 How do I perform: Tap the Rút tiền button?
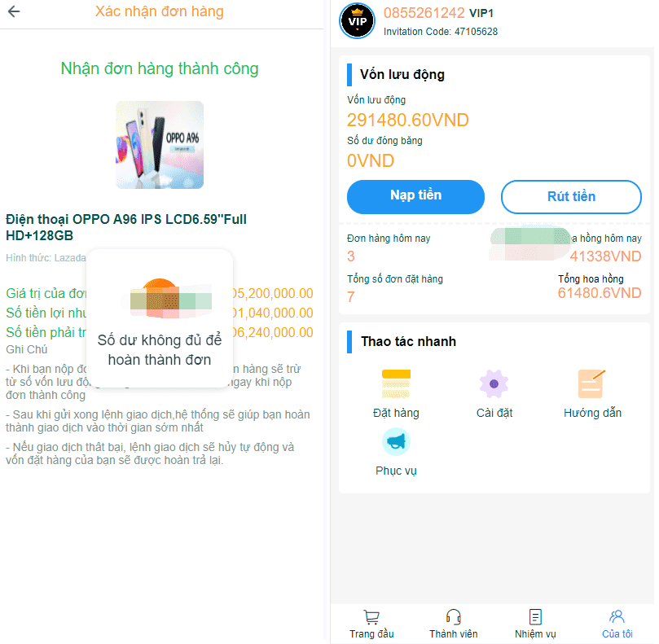571,196
